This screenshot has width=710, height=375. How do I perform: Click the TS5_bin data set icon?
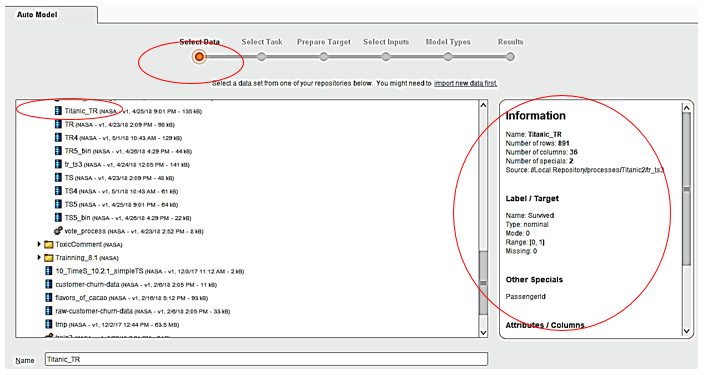58,217
